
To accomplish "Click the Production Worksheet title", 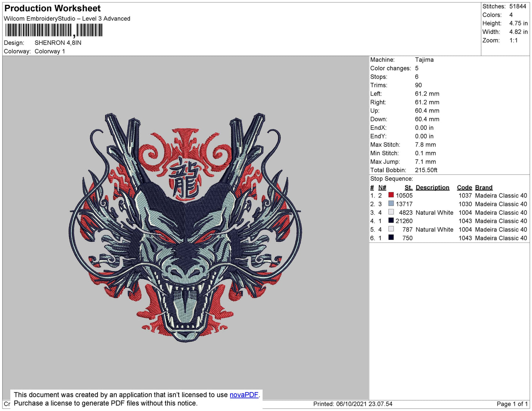I will [52, 8].
